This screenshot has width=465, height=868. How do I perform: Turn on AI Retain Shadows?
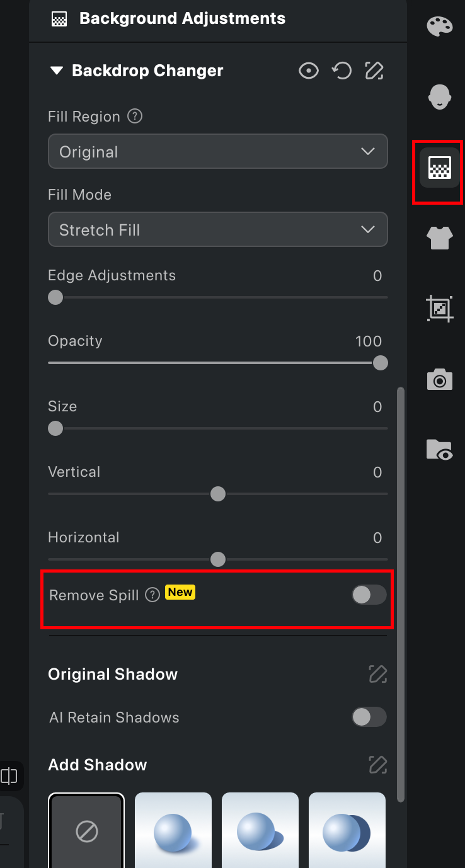368,717
